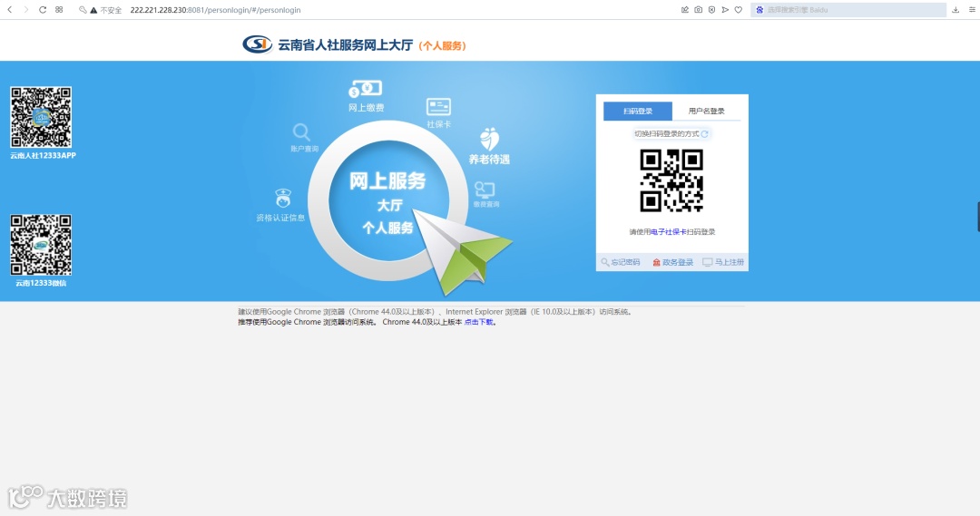Click the SI social insurance logo

tap(258, 44)
